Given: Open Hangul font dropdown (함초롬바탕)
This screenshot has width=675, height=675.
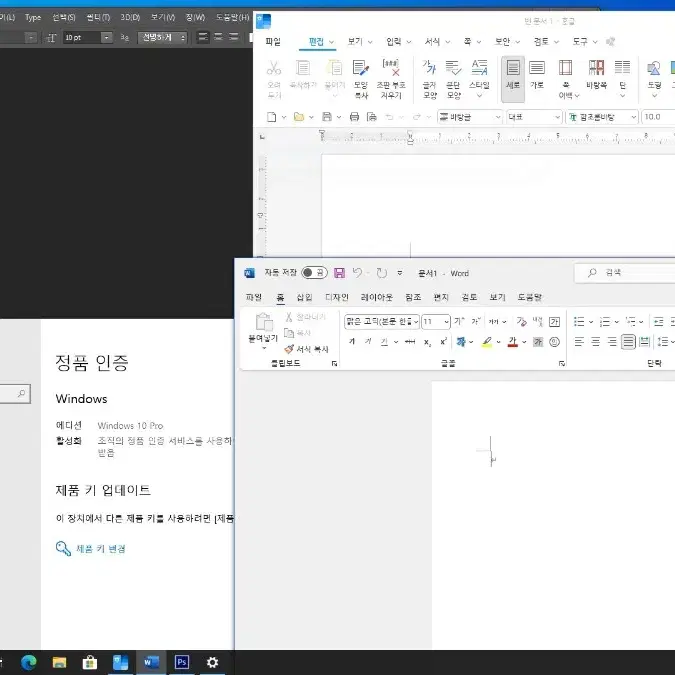Looking at the screenshot, I should click(601, 117).
